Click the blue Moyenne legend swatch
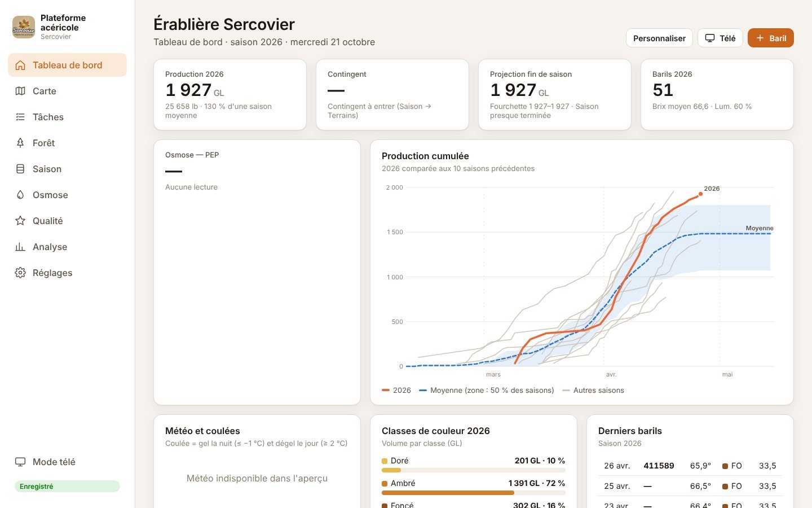The height and width of the screenshot is (508, 812). 423,390
